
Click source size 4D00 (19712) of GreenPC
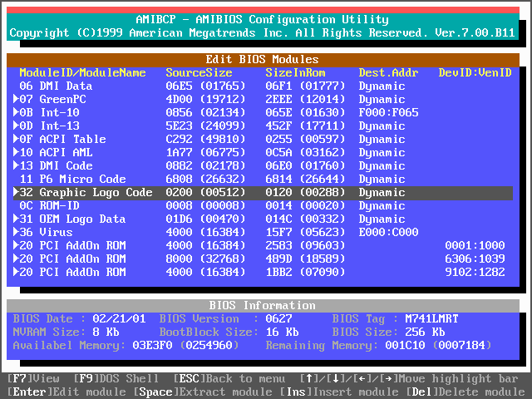pos(205,99)
